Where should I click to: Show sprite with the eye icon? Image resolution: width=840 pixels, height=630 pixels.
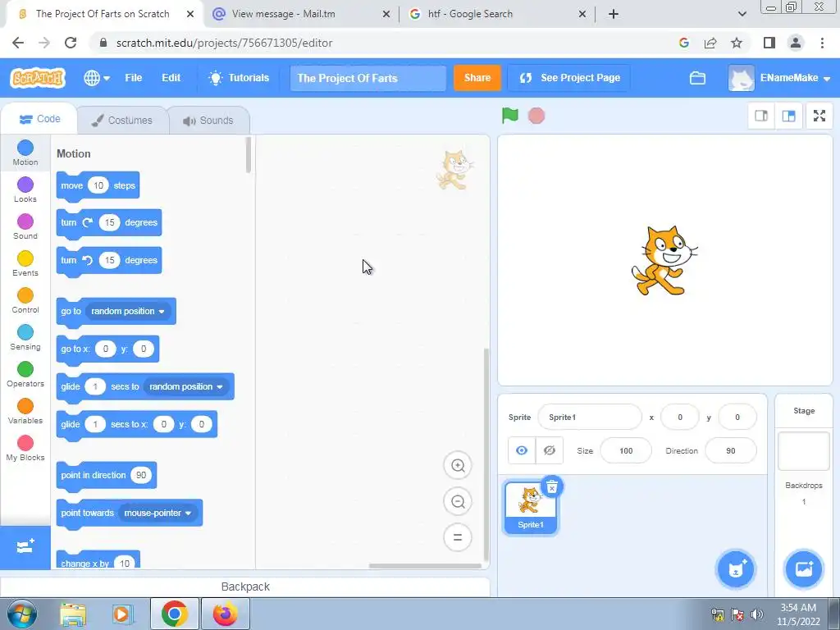pyautogui.click(x=521, y=450)
